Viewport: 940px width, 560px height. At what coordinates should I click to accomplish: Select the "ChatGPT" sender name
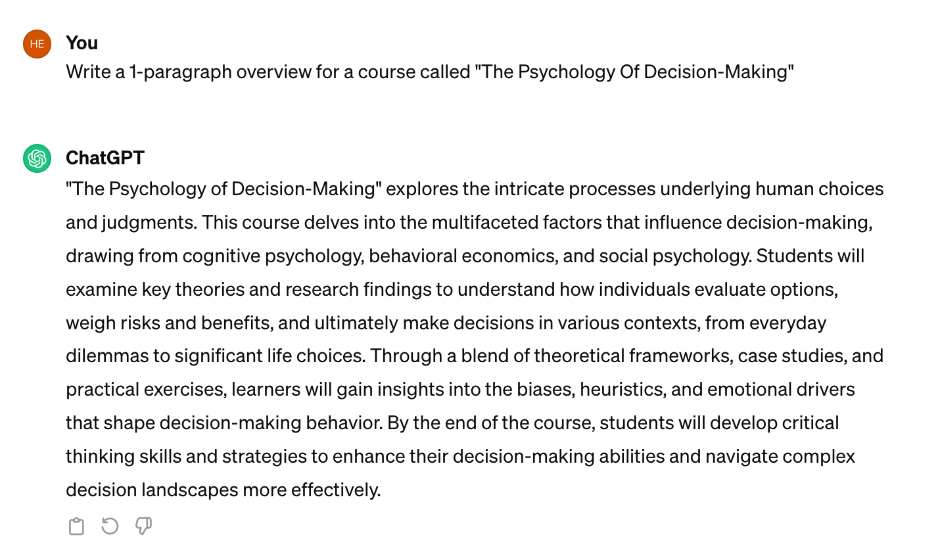click(x=105, y=158)
